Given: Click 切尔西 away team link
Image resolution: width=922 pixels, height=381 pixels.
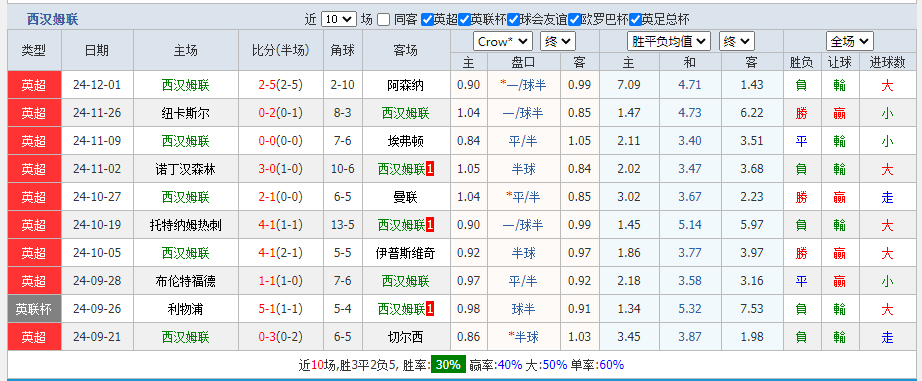Looking at the screenshot, I should [405, 337].
